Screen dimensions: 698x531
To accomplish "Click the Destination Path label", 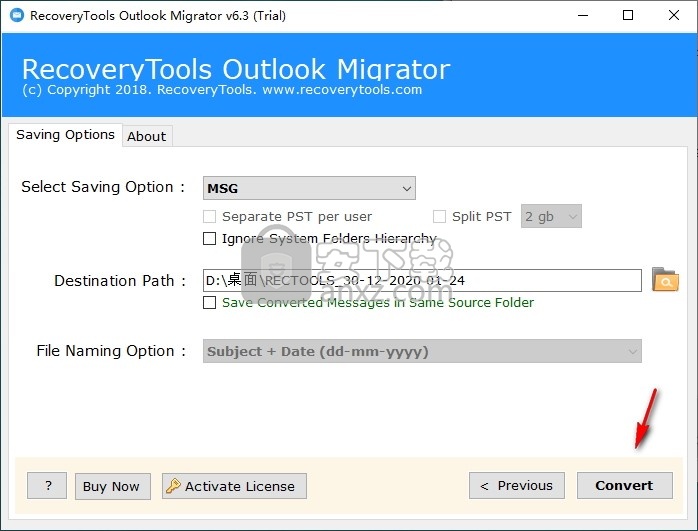I will (x=120, y=281).
